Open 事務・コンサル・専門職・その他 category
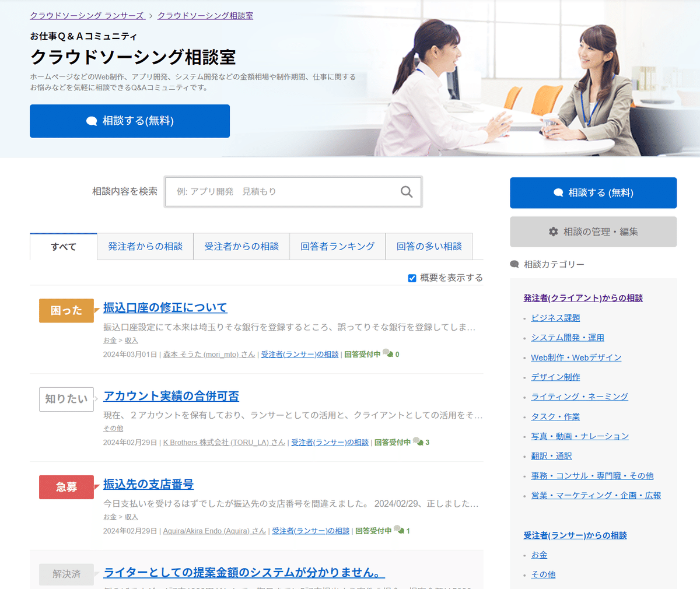700x589 pixels. coord(592,476)
